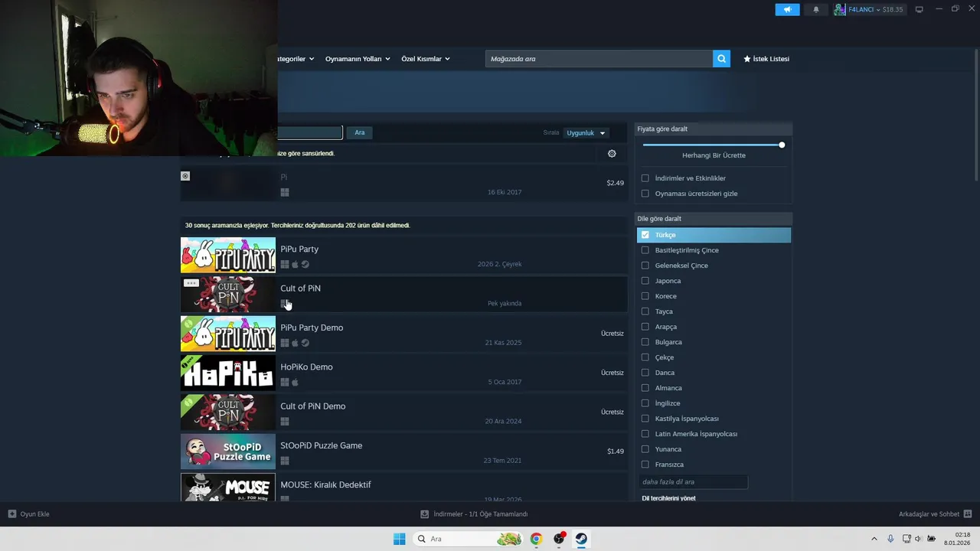The height and width of the screenshot is (551, 980).
Task: Expand the Oynamanın Yolları menu
Action: 358,59
